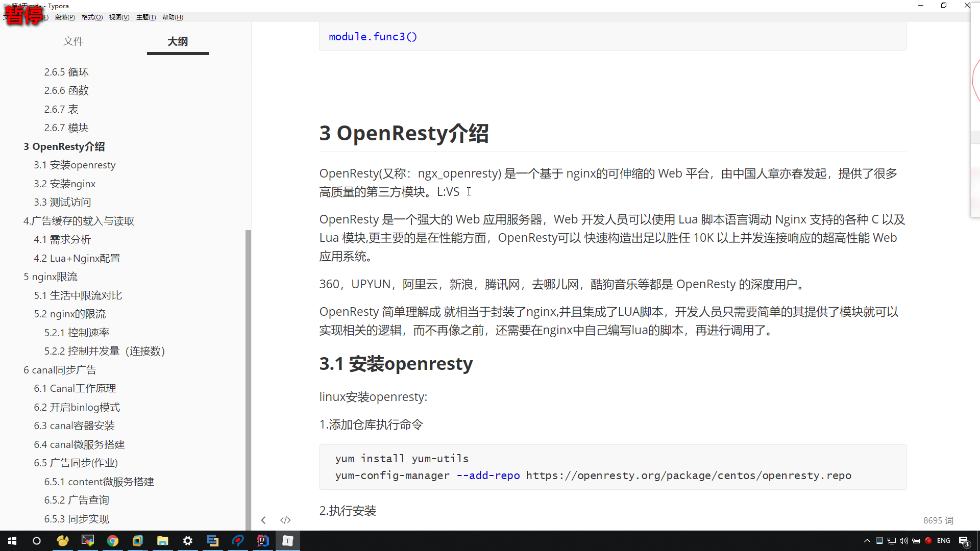980x551 pixels.
Task: Go to outline item 3.1 安装openresty
Action: tap(75, 165)
